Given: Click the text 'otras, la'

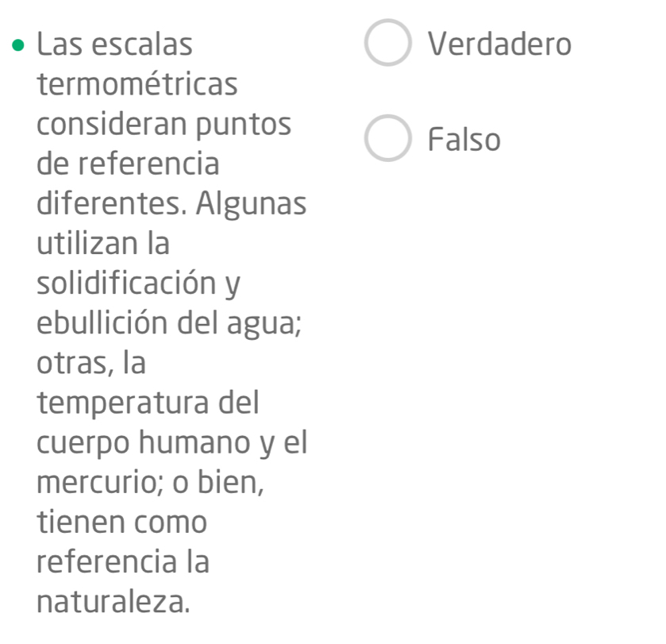Looking at the screenshot, I should pyautogui.click(x=91, y=364).
